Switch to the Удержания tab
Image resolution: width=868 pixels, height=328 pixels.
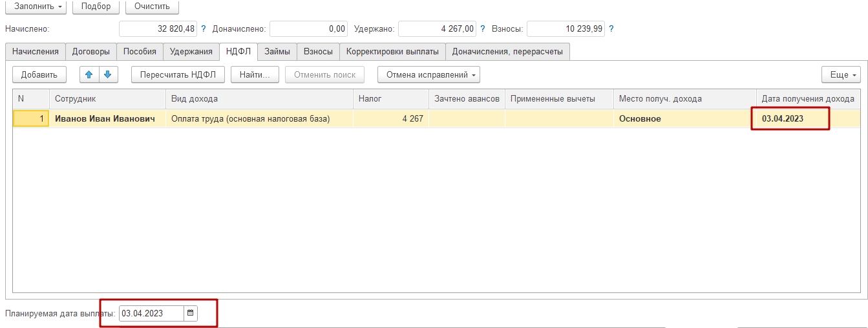pos(191,52)
